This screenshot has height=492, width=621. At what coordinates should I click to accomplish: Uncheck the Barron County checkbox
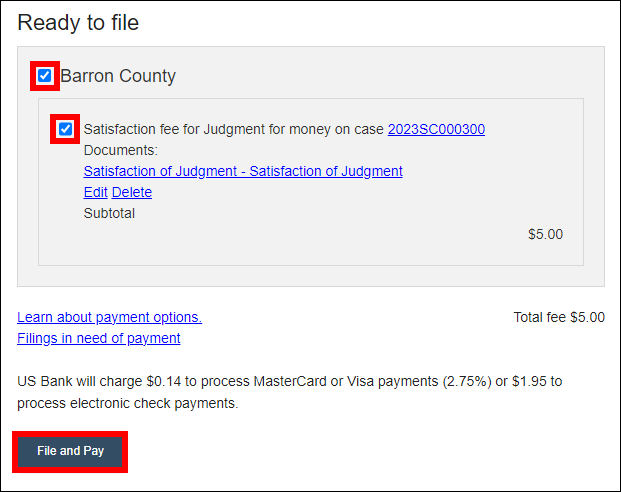point(45,75)
